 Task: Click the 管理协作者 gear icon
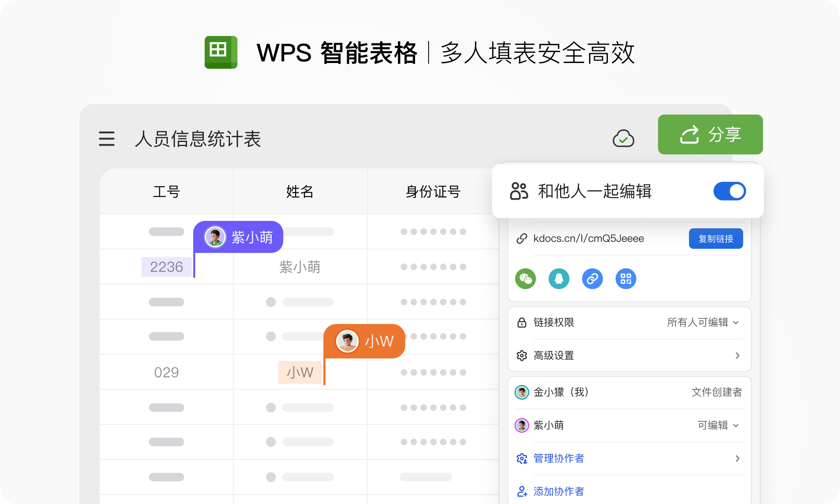tap(522, 459)
